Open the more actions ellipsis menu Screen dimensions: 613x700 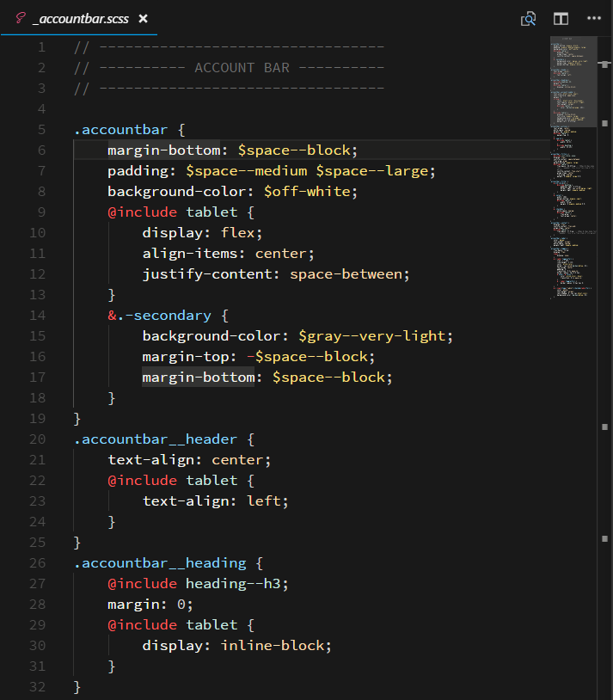[594, 18]
